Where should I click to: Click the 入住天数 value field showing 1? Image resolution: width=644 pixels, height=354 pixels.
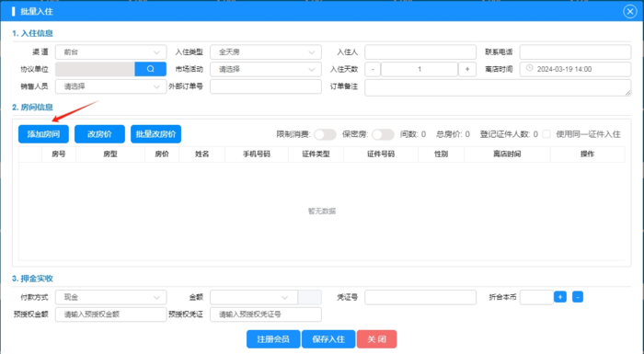[x=420, y=69]
